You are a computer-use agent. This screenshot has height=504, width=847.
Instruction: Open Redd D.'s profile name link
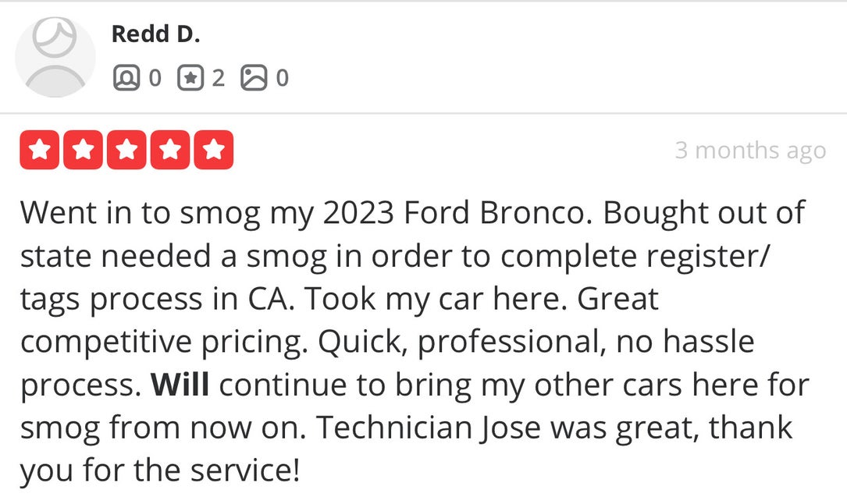click(155, 34)
